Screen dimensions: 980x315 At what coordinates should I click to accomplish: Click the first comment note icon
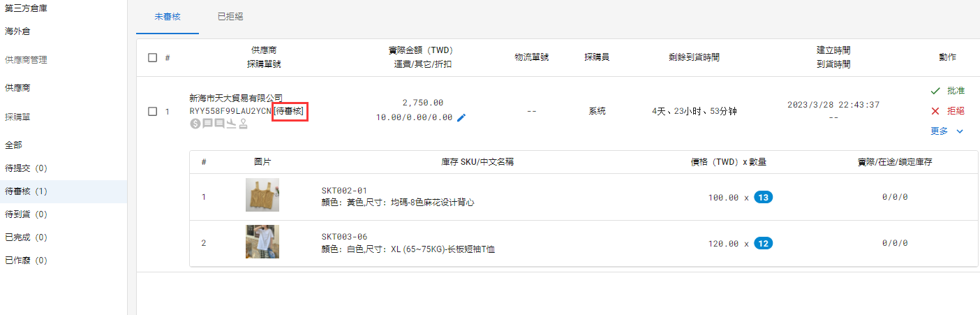click(207, 124)
